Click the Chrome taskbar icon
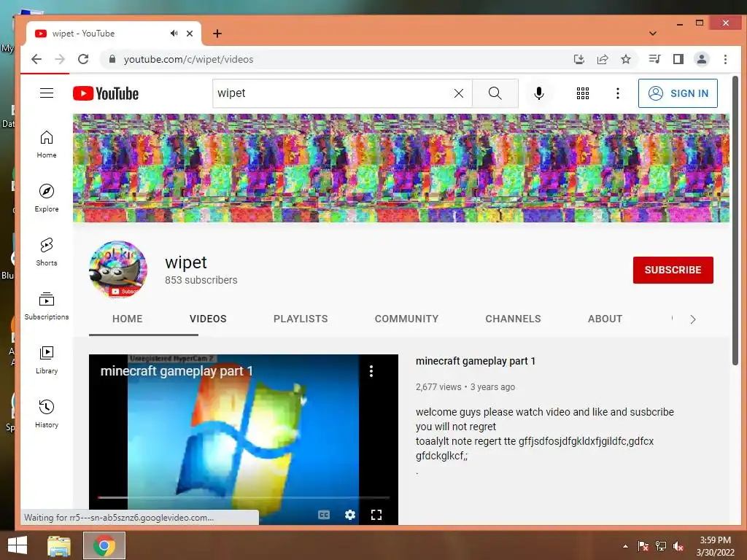Image resolution: width=747 pixels, height=560 pixels. [104, 545]
